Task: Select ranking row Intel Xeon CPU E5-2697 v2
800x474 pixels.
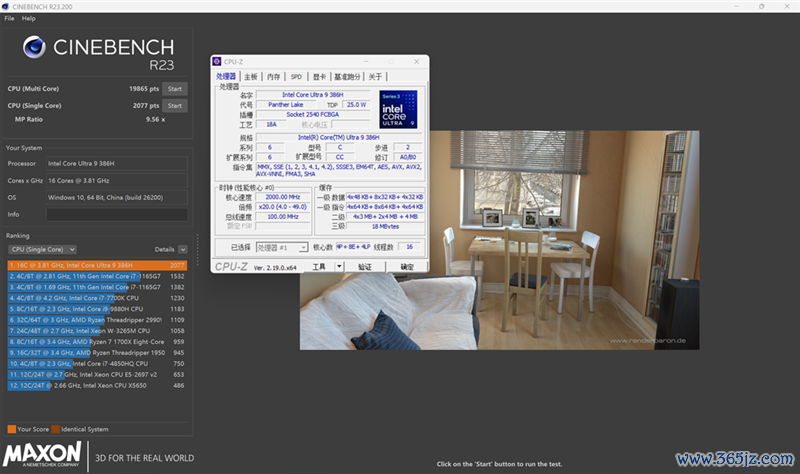Action: (x=97, y=375)
